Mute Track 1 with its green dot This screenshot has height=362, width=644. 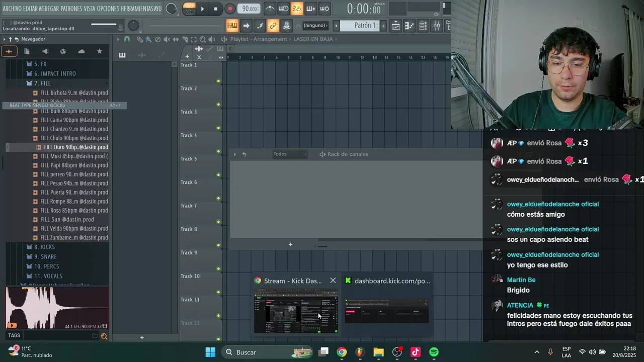pos(218,81)
